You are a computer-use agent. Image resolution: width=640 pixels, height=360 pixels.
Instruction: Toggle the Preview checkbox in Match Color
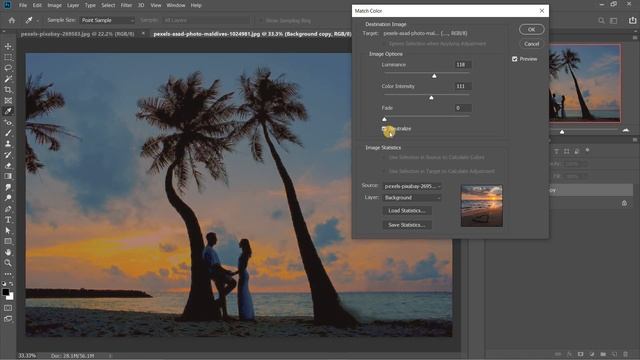point(515,59)
